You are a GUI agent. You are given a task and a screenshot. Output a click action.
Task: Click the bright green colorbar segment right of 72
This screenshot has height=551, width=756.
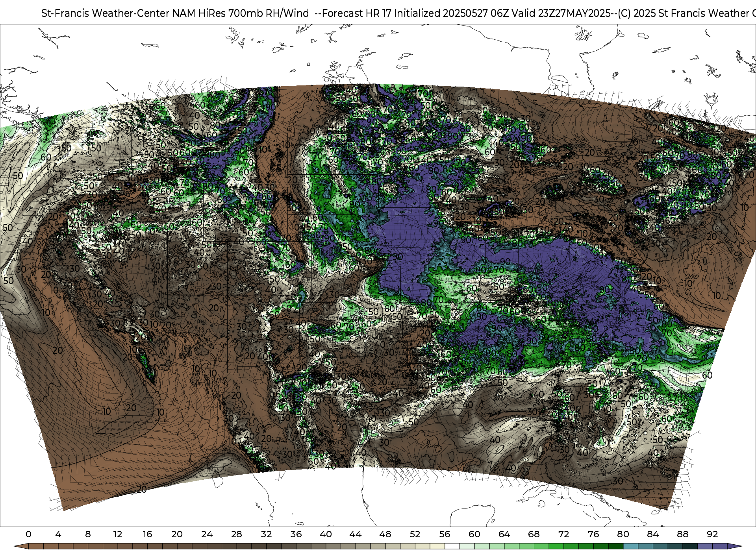(571, 546)
